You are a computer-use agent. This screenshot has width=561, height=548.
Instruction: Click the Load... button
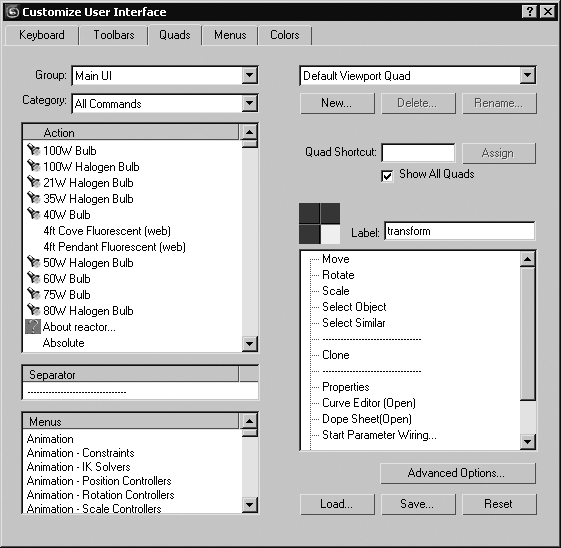pyautogui.click(x=337, y=504)
